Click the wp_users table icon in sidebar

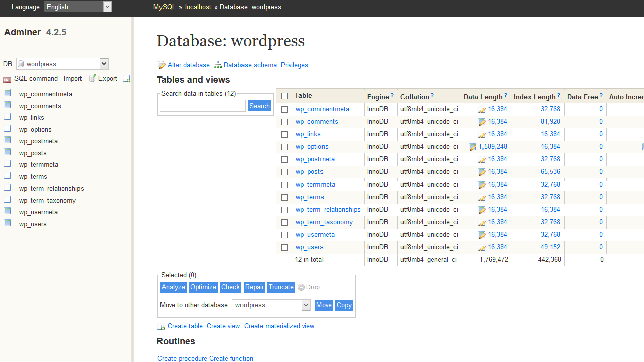[x=7, y=223]
